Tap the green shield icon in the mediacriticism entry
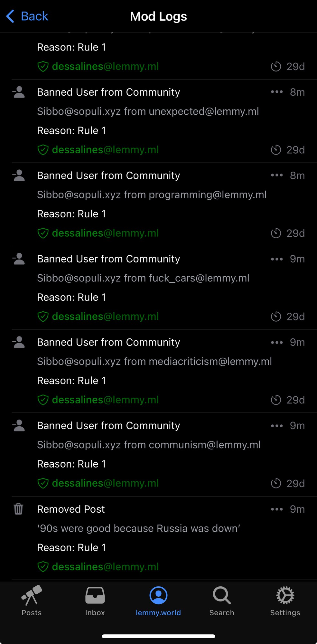Viewport: 317px width, 644px height. click(43, 400)
